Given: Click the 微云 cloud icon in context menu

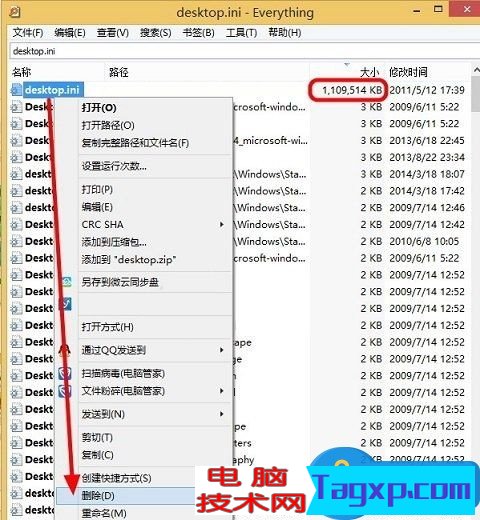Looking at the screenshot, I should tap(67, 282).
